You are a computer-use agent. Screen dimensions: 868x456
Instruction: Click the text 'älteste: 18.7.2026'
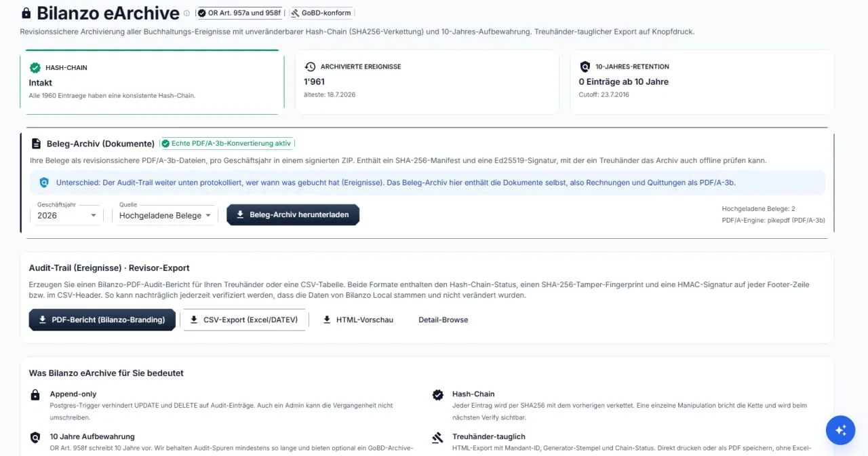[x=330, y=95]
